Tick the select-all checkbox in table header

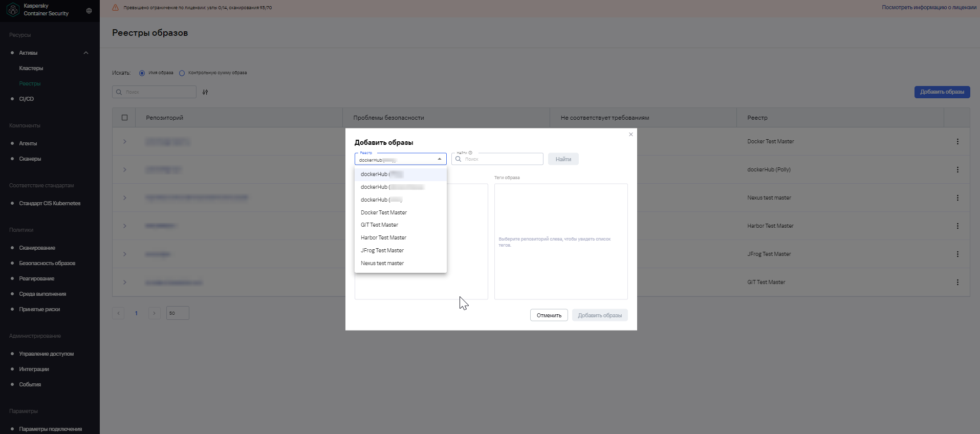(124, 118)
